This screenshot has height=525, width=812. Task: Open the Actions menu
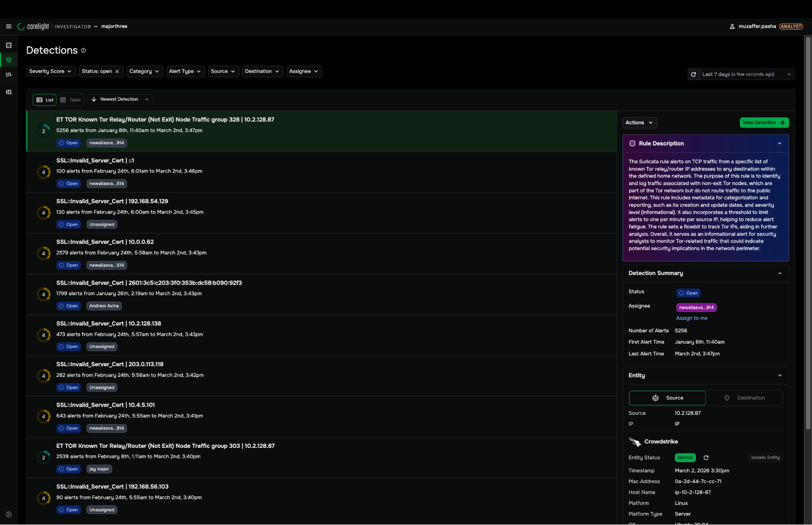pos(639,123)
